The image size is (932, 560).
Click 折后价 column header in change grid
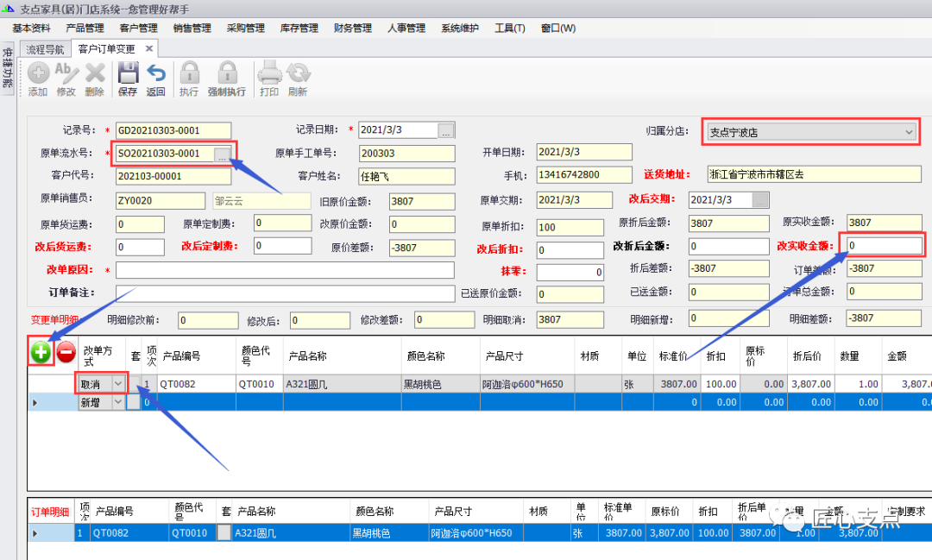(810, 356)
